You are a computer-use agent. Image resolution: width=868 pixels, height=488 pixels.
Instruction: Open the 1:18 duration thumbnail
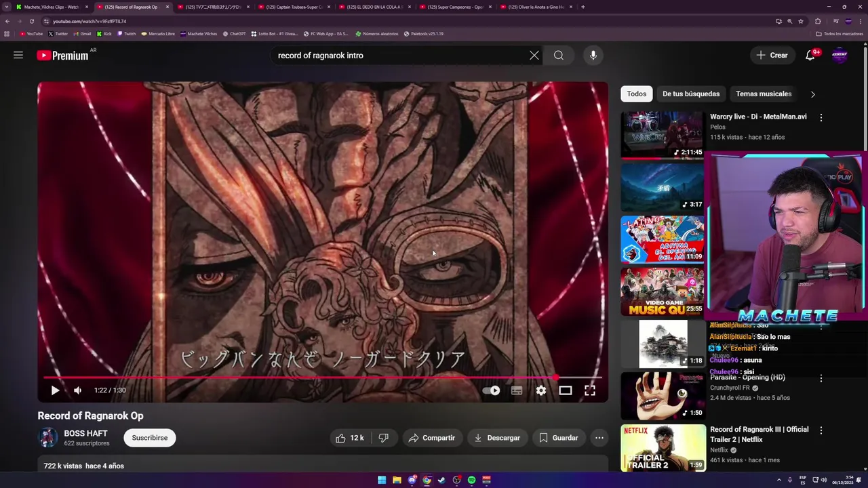(x=663, y=344)
